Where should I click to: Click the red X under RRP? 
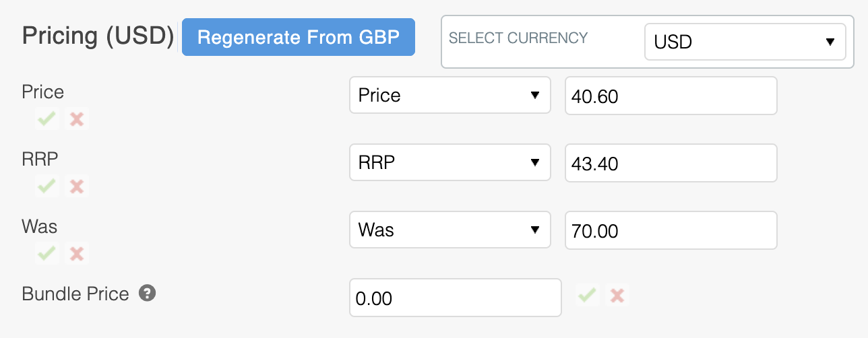(x=77, y=187)
